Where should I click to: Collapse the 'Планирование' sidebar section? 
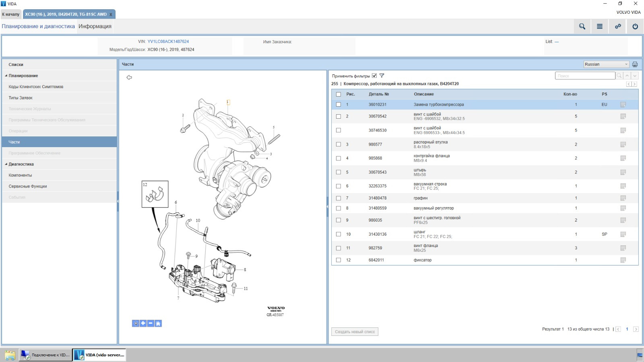tap(6, 76)
